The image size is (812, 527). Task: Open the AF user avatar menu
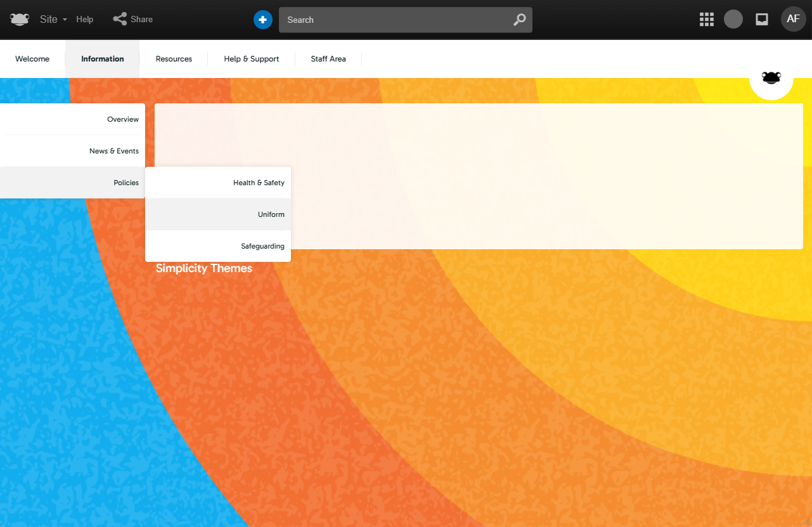(x=793, y=19)
